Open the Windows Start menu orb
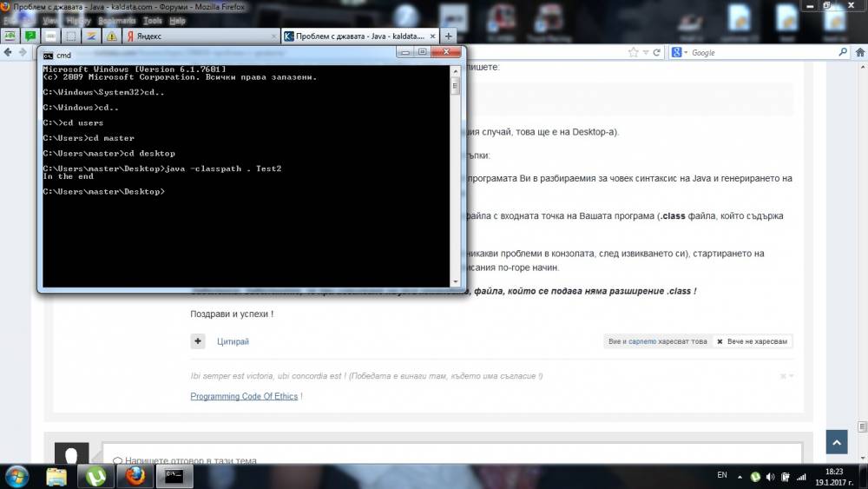Viewport: 868px width, 489px height. (16, 476)
